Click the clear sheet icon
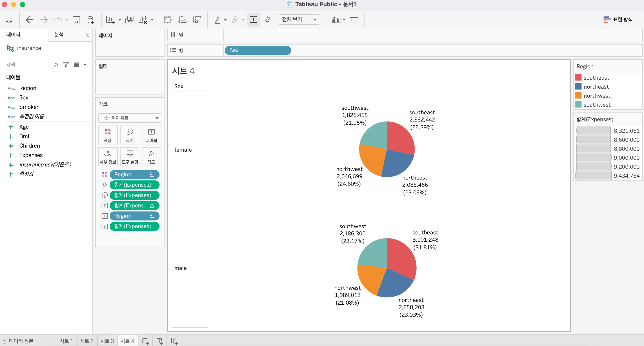Image resolution: width=644 pixels, height=346 pixels. pyautogui.click(x=143, y=20)
